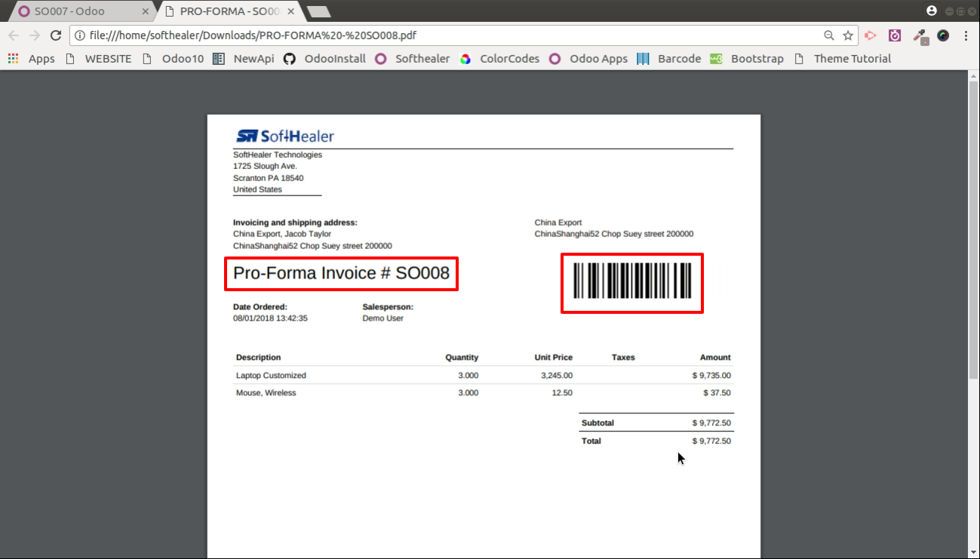The width and height of the screenshot is (980, 559).
Task: Click the 3,245.00 unit price
Action: click(x=557, y=375)
